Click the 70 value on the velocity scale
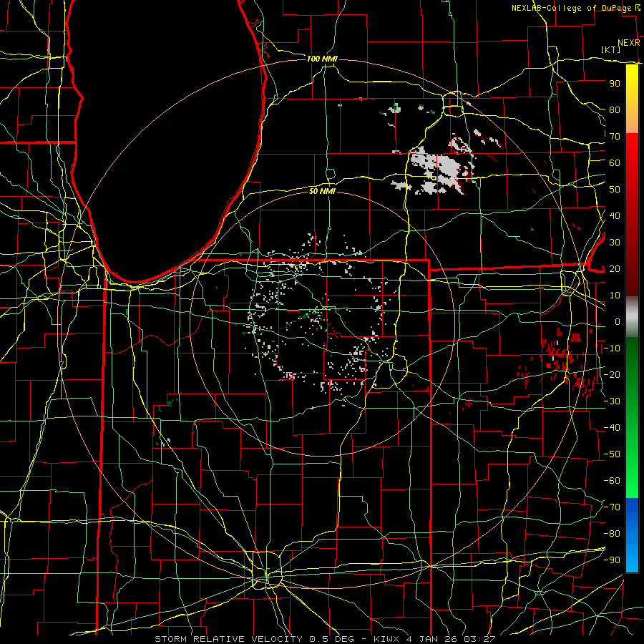The image size is (644, 644). pos(615,137)
